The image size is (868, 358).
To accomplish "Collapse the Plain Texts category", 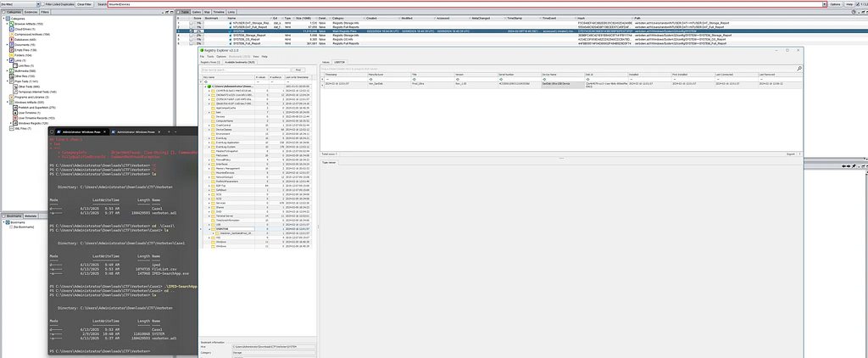I will click(7, 81).
